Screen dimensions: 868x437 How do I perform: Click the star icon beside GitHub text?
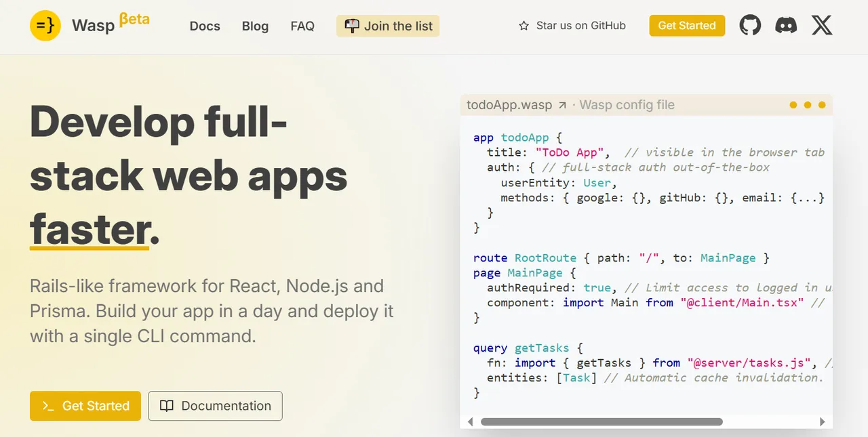[524, 26]
